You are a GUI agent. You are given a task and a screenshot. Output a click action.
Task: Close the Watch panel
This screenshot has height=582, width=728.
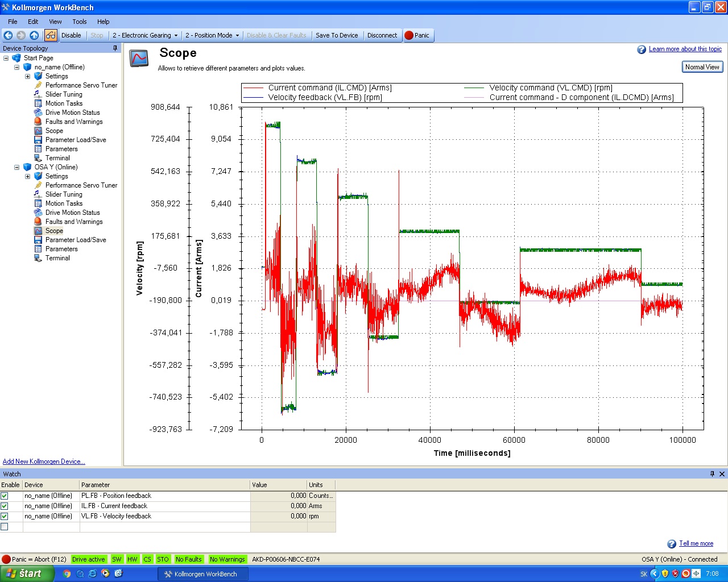[722, 474]
